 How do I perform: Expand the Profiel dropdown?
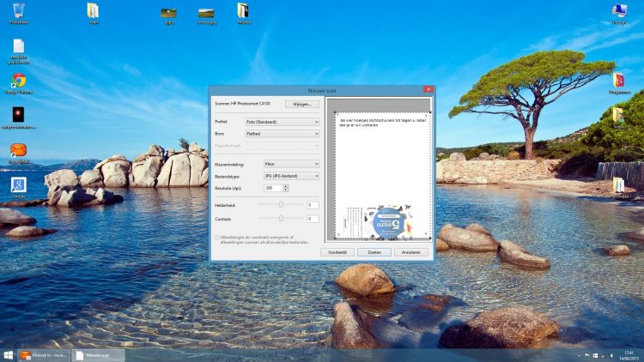point(283,122)
